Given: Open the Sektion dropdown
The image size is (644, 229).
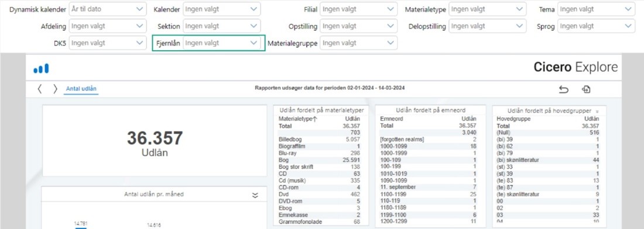Looking at the screenshot, I should point(222,26).
